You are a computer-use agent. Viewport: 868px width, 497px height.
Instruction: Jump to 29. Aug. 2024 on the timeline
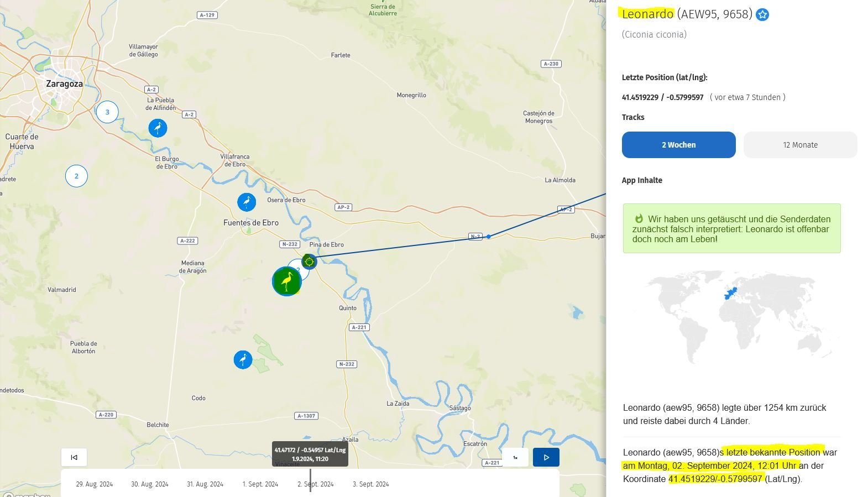(94, 484)
